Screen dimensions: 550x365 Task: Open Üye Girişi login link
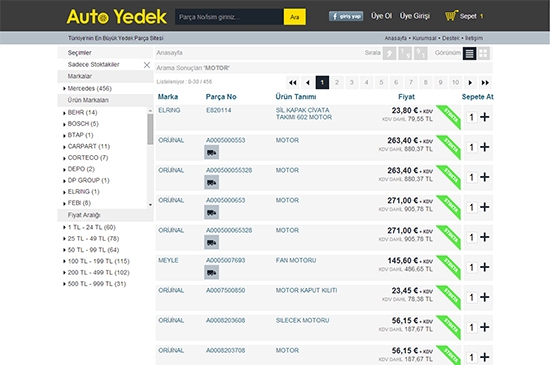(x=415, y=16)
